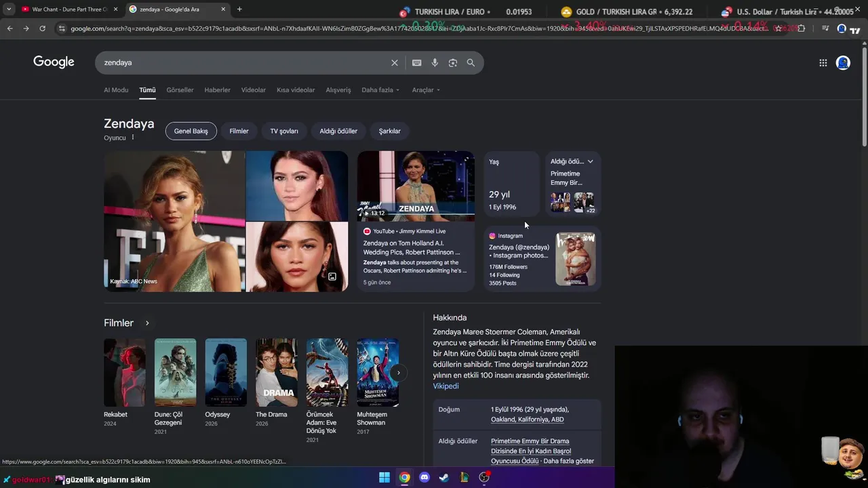Image resolution: width=868 pixels, height=488 pixels.
Task: Select Videolar search tab
Action: [x=254, y=90]
